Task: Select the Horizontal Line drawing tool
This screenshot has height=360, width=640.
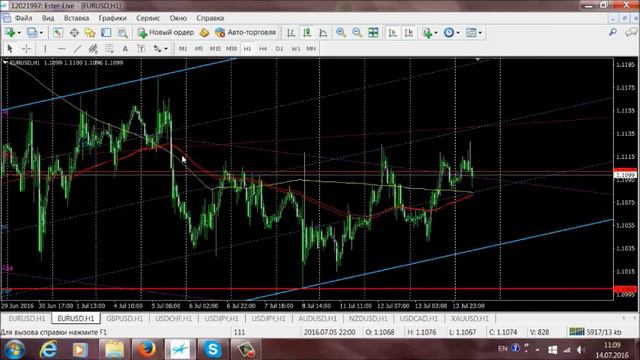Action: click(61, 49)
